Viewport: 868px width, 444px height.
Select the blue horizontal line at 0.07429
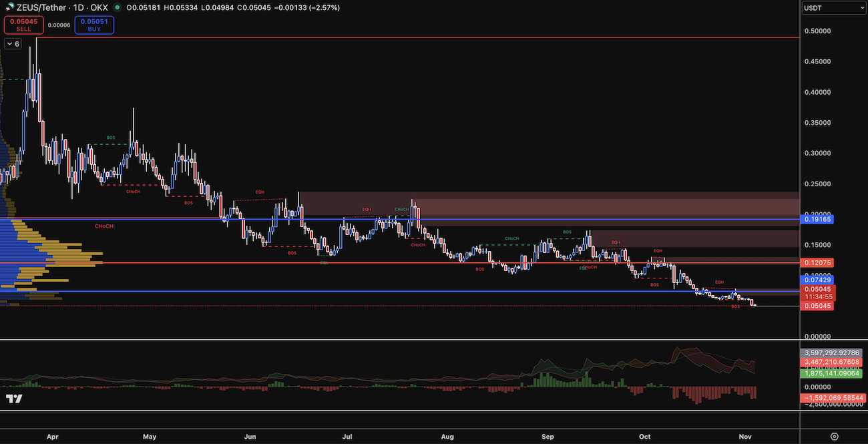tap(401, 291)
